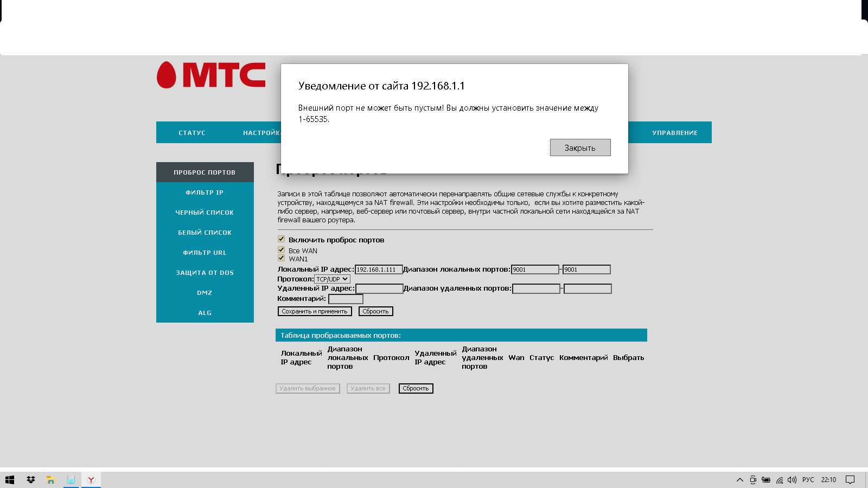Click the MTS logo

211,75
